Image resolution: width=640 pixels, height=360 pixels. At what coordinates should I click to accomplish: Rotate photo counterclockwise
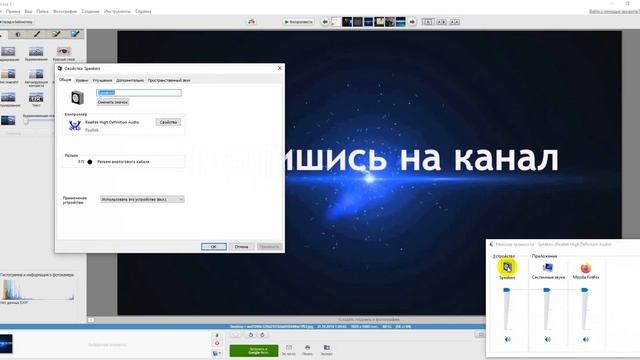pos(251,335)
